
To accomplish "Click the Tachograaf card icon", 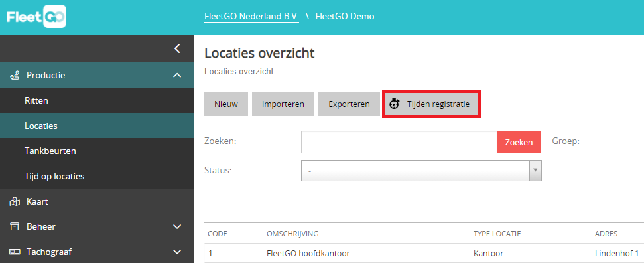I will 15,252.
